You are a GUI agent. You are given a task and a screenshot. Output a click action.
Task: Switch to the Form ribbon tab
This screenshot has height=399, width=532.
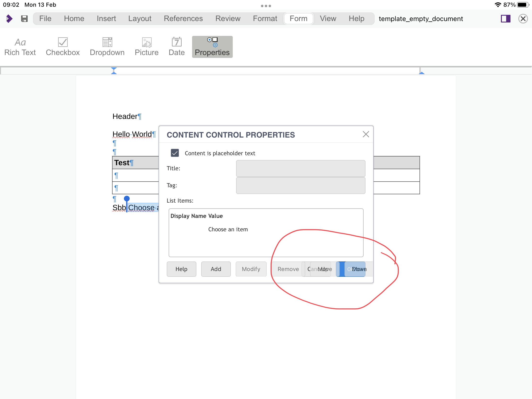coord(298,18)
